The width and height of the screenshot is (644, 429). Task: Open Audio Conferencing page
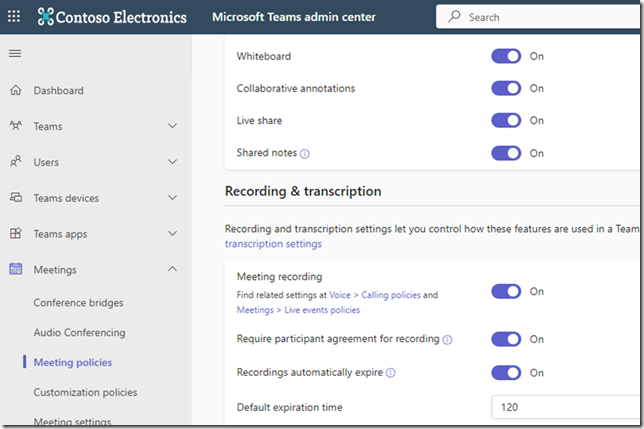(x=80, y=333)
